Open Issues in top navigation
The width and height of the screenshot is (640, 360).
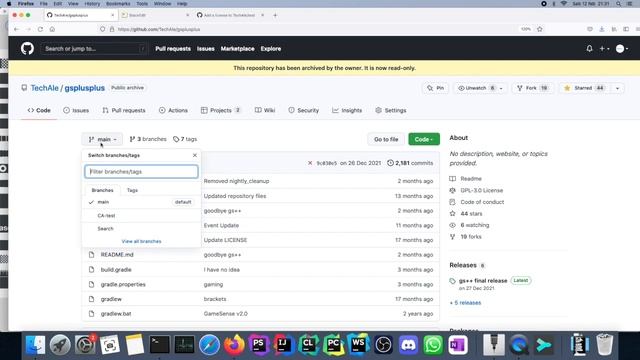coord(206,49)
